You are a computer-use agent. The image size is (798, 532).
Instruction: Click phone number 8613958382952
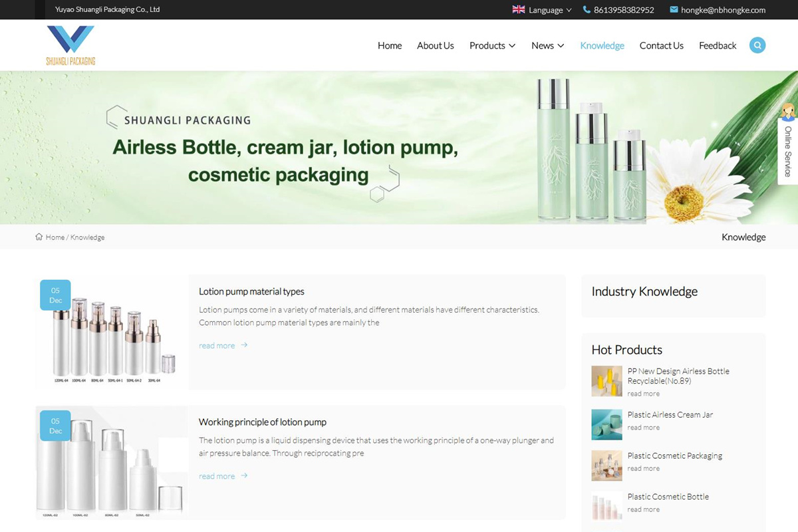pyautogui.click(x=624, y=10)
